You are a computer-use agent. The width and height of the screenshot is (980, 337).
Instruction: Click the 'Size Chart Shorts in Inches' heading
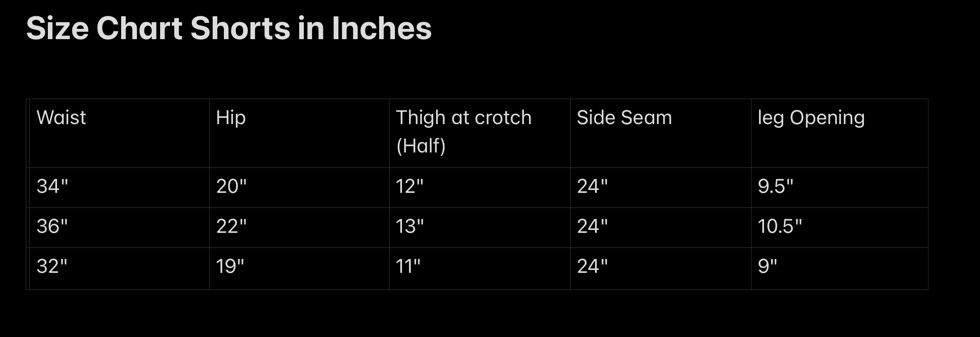point(229,28)
